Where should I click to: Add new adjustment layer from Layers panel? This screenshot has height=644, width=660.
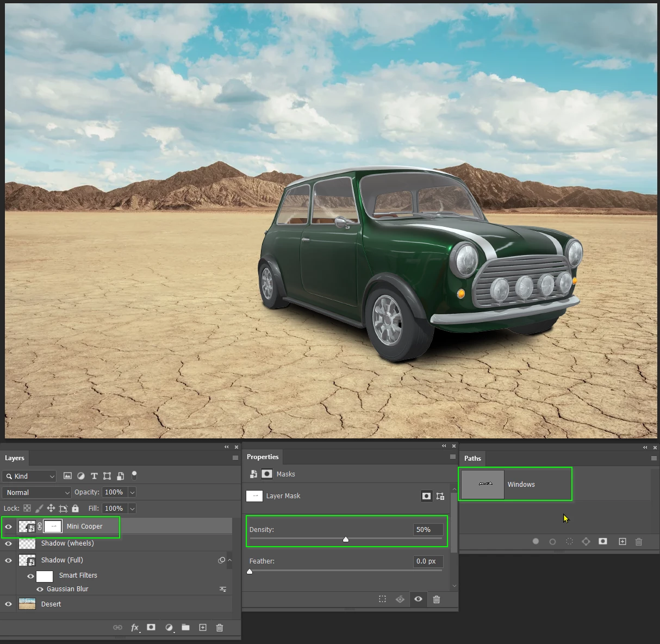(x=169, y=628)
